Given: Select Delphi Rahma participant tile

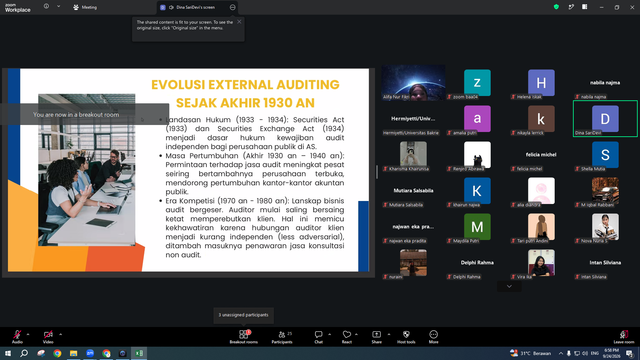Looking at the screenshot, I should click(477, 262).
